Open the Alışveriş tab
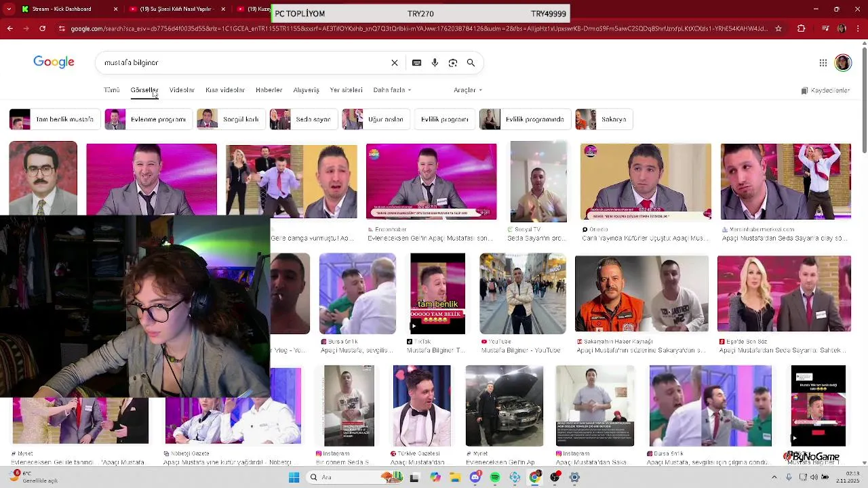The image size is (868, 488). (x=306, y=90)
